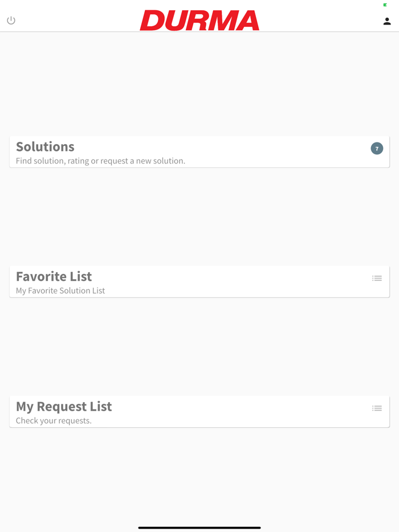
Task: Select the Solutions heading text
Action: coord(45,146)
